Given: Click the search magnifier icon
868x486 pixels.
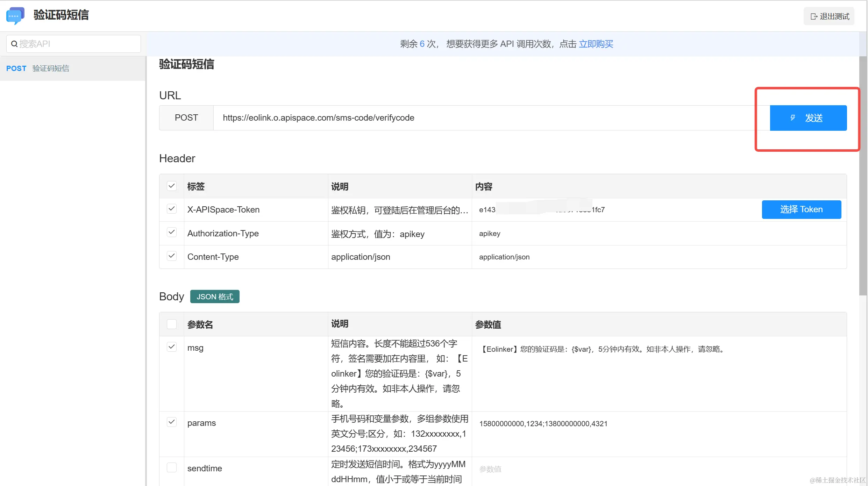Looking at the screenshot, I should (14, 44).
